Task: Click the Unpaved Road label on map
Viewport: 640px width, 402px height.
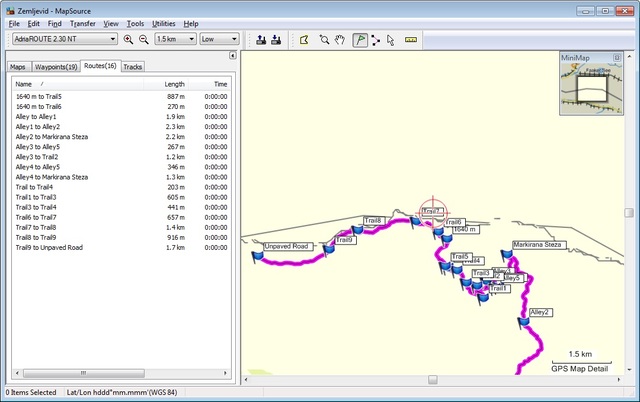Action: tap(289, 247)
